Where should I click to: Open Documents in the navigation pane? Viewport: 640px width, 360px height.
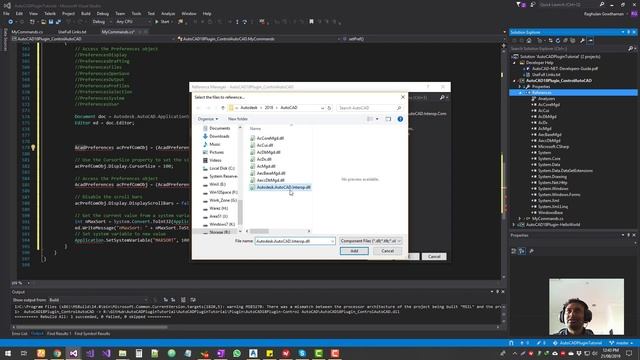tap(220, 128)
